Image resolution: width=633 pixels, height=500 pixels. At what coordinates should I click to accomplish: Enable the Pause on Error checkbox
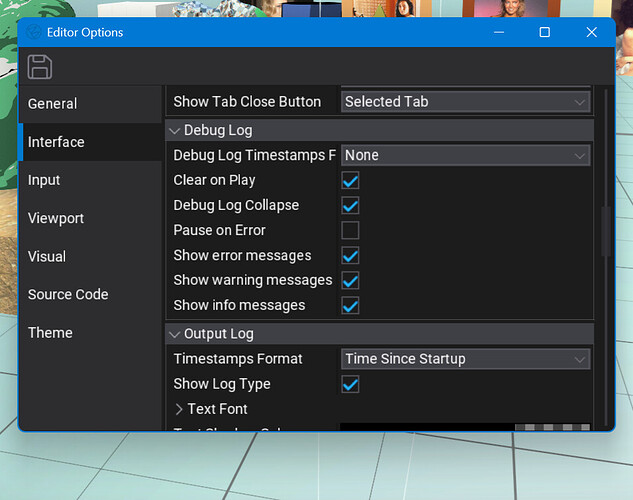coord(350,231)
